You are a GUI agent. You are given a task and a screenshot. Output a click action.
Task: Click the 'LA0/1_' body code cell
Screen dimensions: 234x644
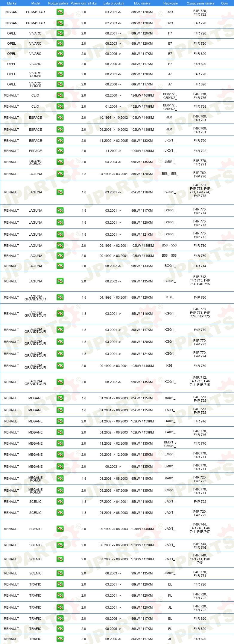click(x=170, y=410)
